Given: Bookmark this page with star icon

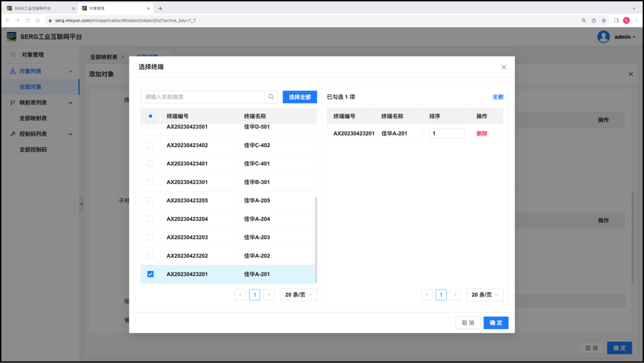Looking at the screenshot, I should point(604,20).
